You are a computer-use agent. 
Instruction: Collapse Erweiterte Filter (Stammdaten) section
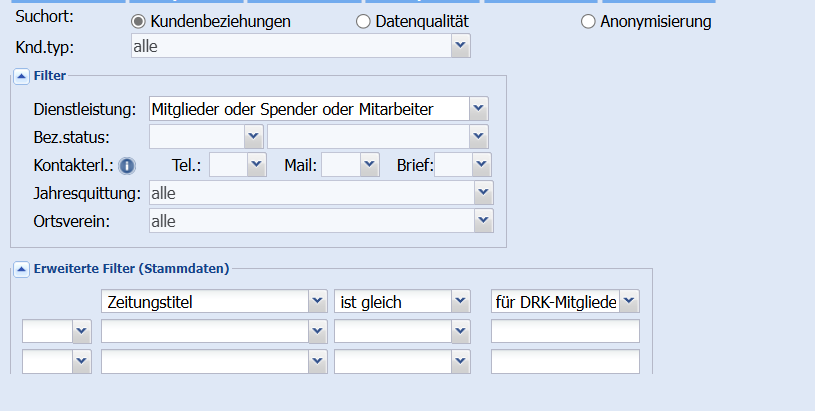point(22,268)
